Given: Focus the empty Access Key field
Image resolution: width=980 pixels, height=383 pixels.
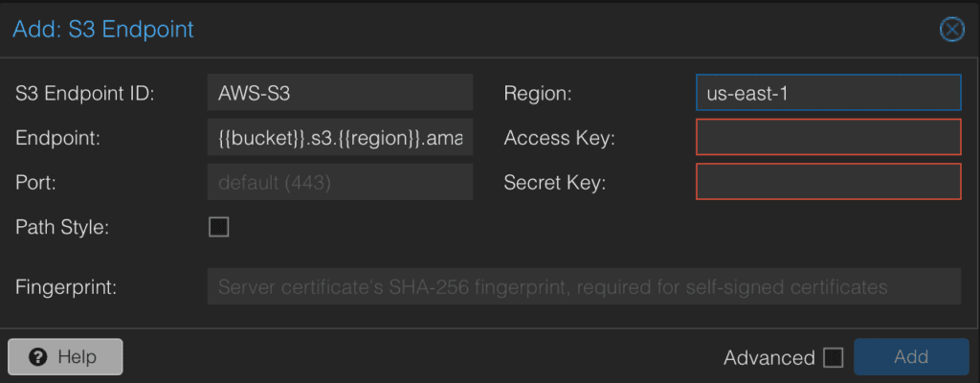Looking at the screenshot, I should point(828,138).
